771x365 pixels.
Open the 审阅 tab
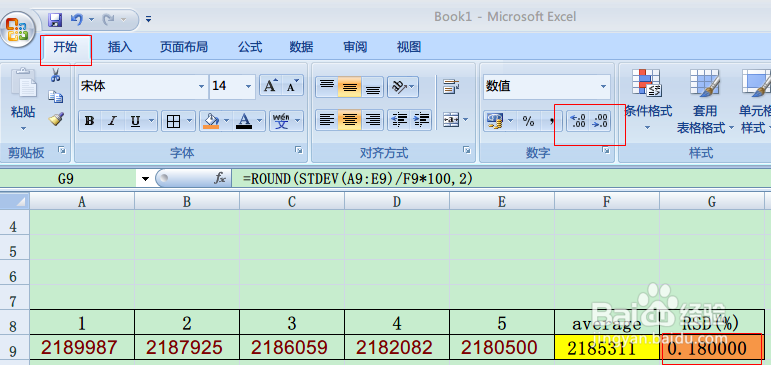355,47
